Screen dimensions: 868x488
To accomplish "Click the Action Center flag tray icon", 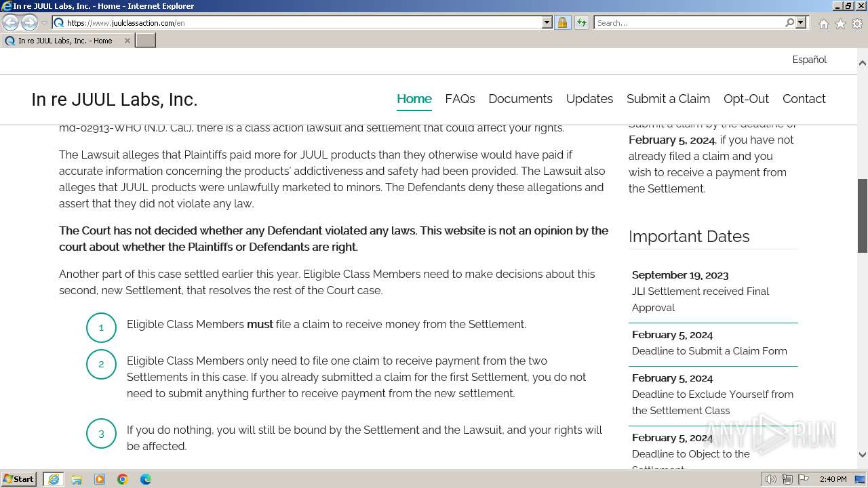I will [804, 479].
